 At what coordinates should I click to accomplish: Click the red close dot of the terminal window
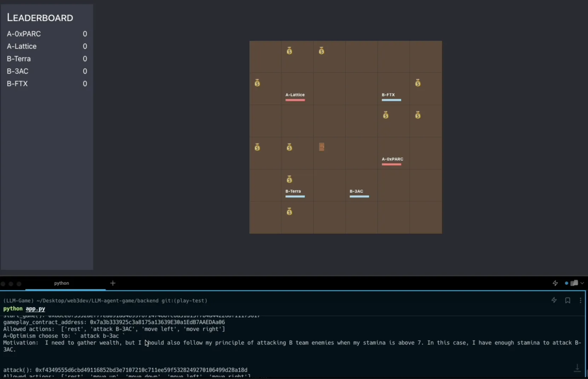(x=3, y=284)
